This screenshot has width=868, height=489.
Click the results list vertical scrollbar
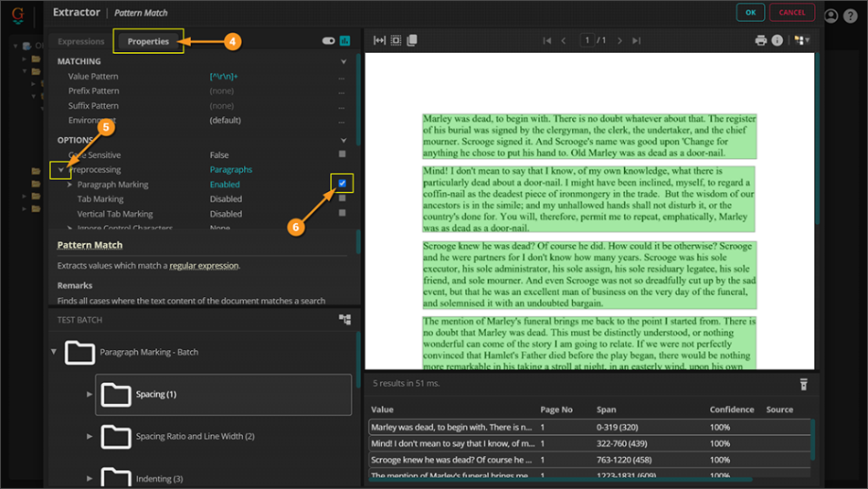[812, 441]
